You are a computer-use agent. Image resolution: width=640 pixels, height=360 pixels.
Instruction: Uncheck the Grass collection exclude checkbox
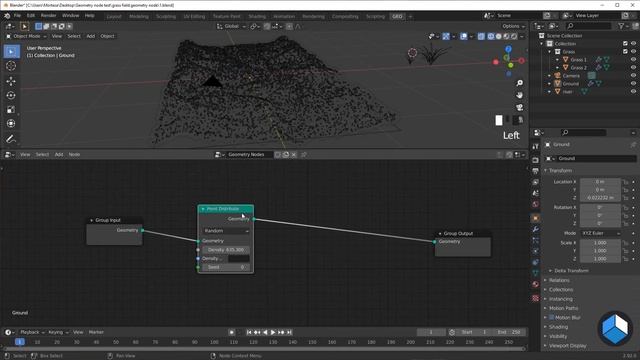pyautogui.click(x=625, y=52)
